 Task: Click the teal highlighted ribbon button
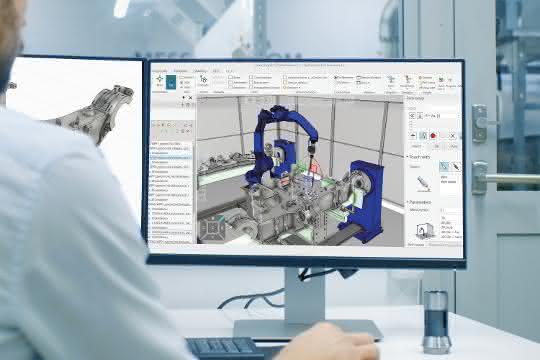click(171, 82)
